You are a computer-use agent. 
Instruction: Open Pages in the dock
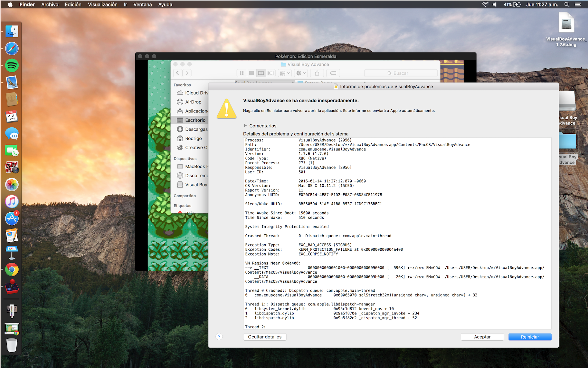click(12, 236)
